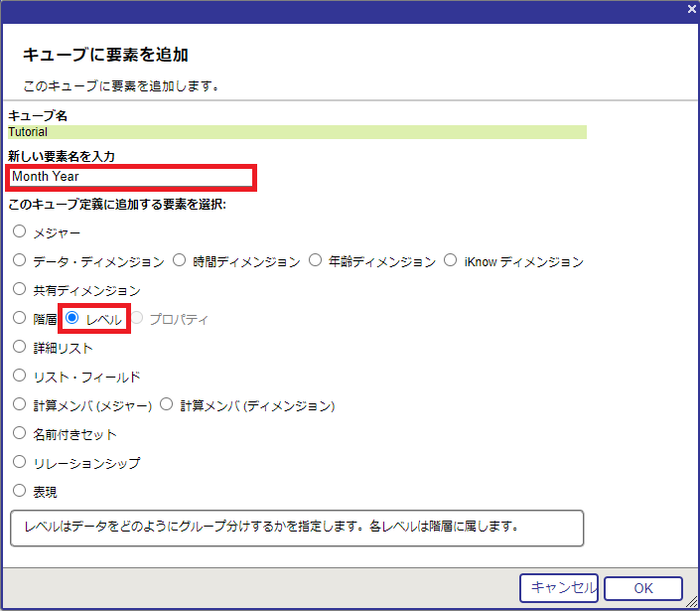Select 計算メンバ (メジャー) option
Image resolution: width=700 pixels, height=611 pixels.
click(20, 405)
